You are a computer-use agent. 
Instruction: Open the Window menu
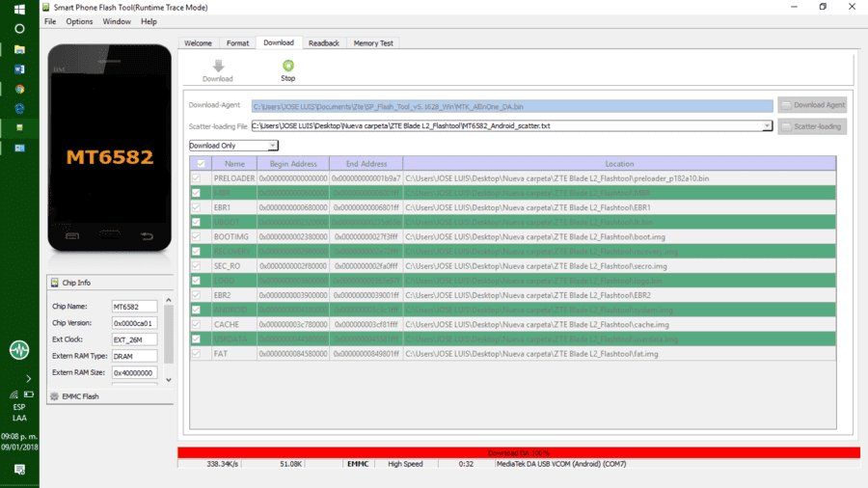pos(117,21)
